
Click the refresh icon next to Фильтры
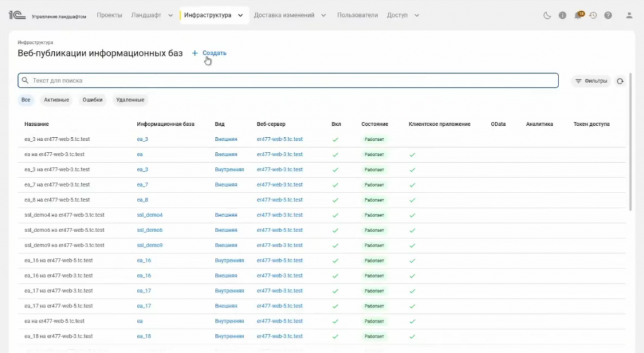point(620,81)
